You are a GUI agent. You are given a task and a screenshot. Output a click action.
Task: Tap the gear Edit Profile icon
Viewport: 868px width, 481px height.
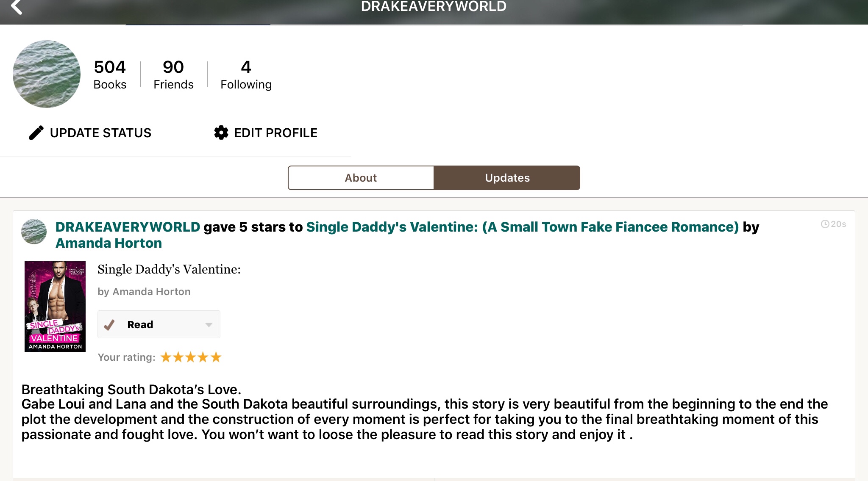(221, 133)
